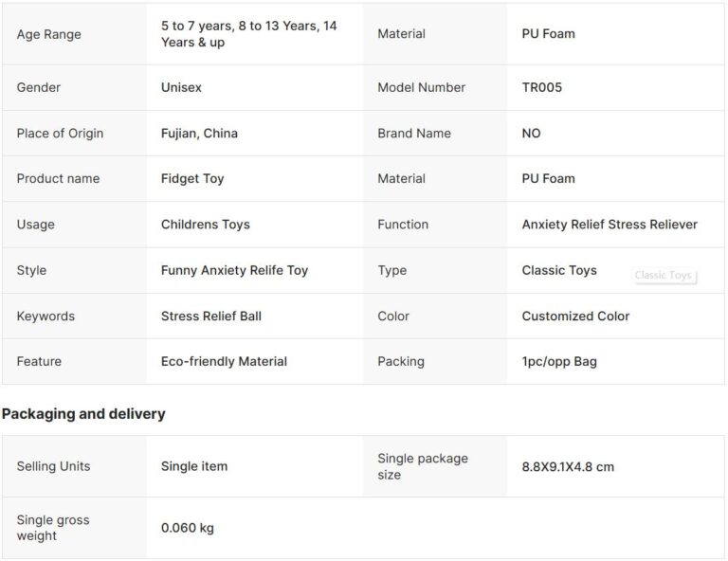Select the Gender value Unisex
Image resolution: width=728 pixels, height=561 pixels.
pyautogui.click(x=181, y=87)
